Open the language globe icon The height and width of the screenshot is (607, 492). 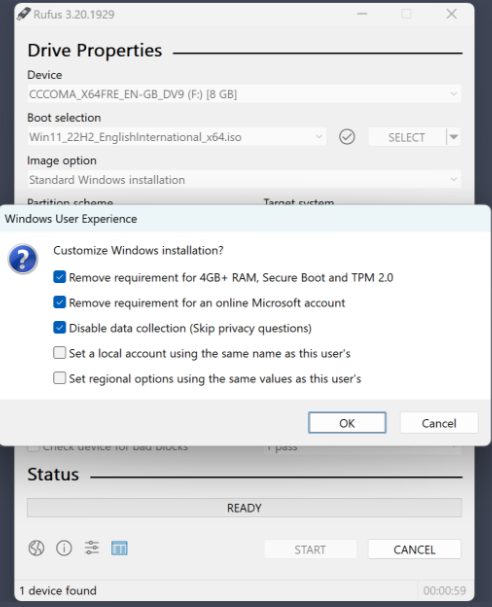pyautogui.click(x=36, y=548)
